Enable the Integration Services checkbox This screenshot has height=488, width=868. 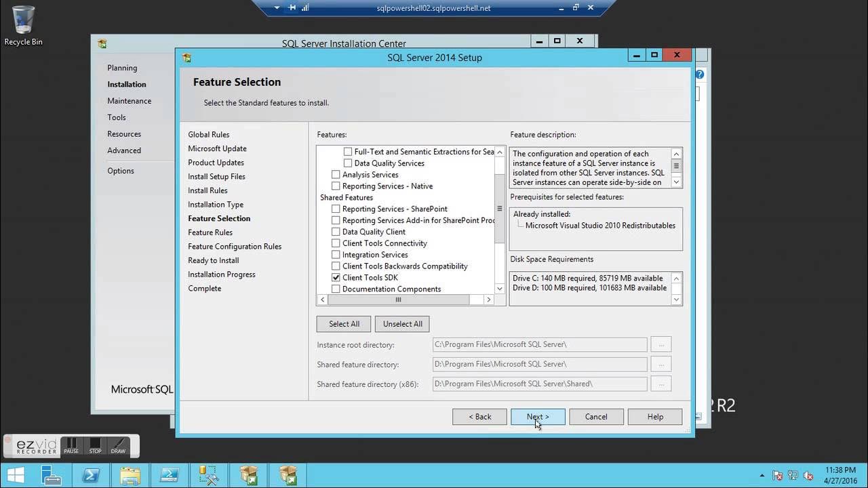click(336, 255)
